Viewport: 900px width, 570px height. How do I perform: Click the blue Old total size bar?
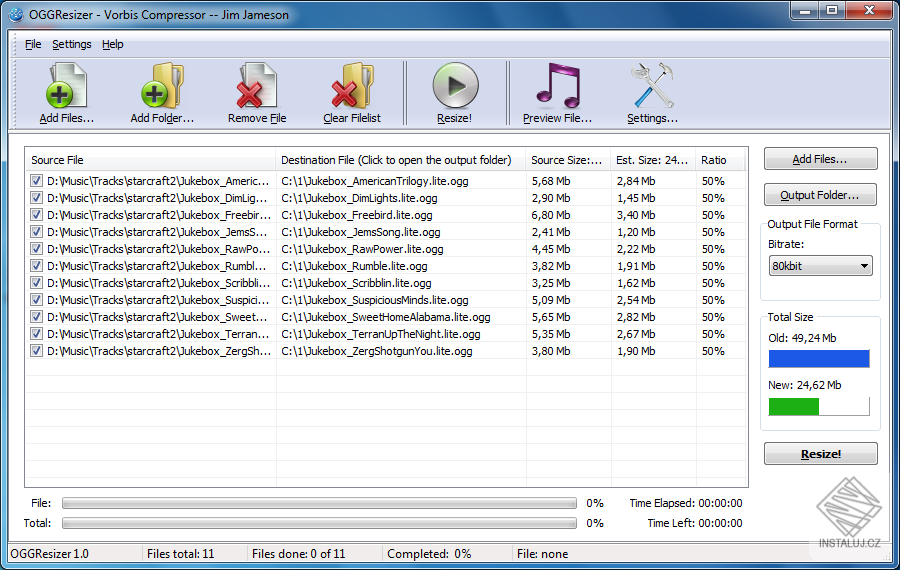819,359
